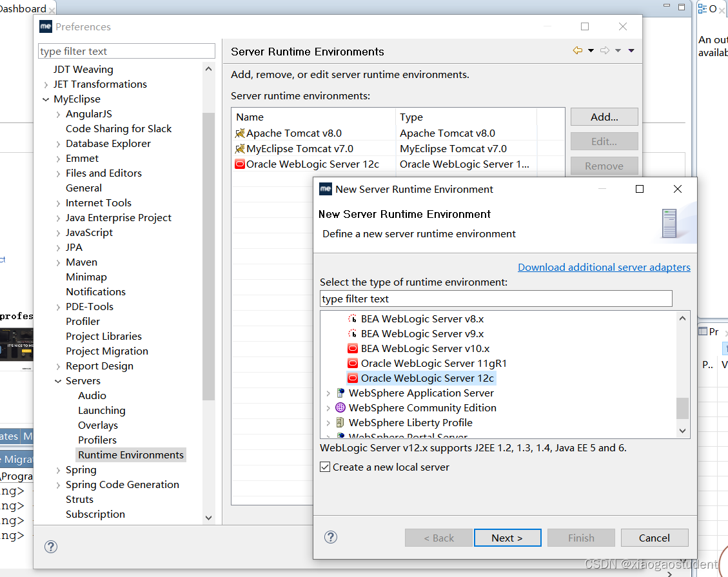Select Overlays under Servers
728x577 pixels.
click(x=98, y=425)
